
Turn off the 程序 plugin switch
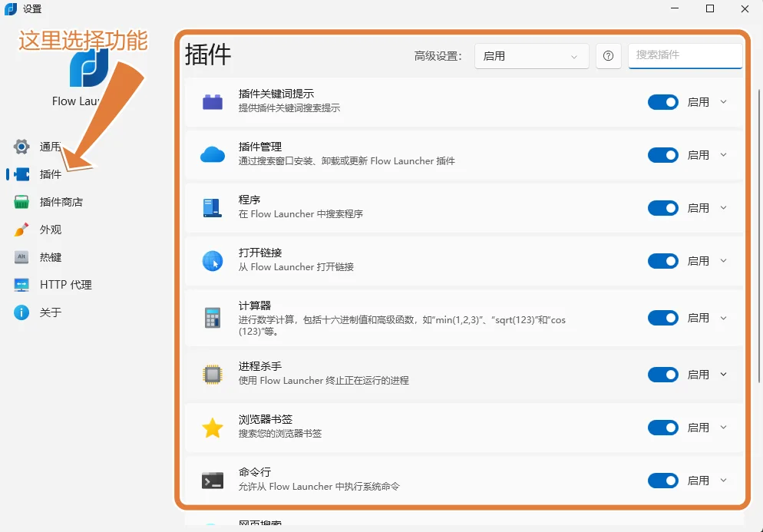(x=662, y=208)
